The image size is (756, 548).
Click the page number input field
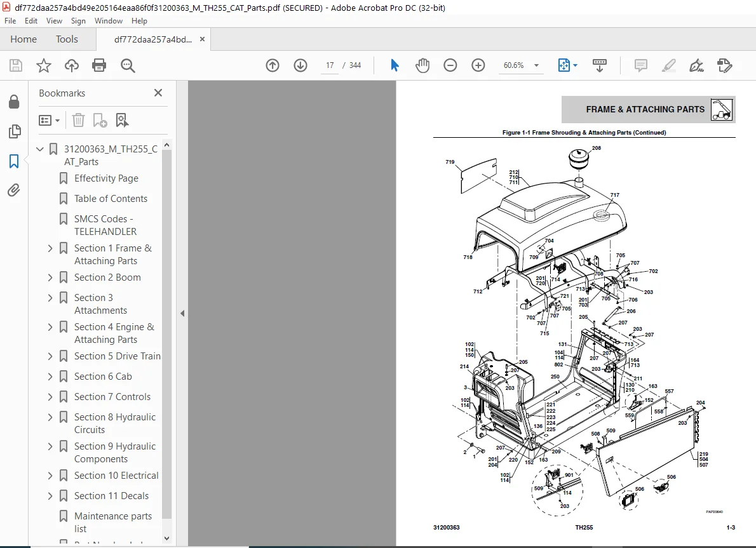point(330,65)
